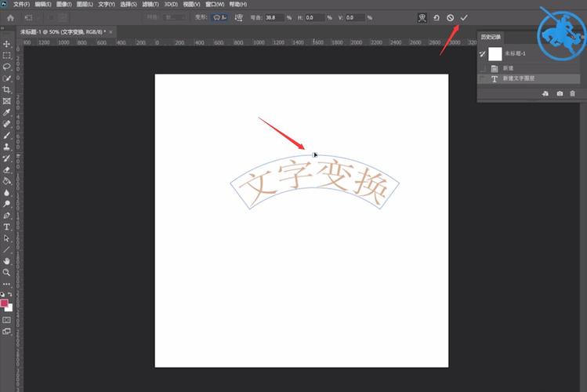Reset the warp with the undo arrow
Image resolution: width=587 pixels, height=392 pixels.
[x=437, y=17]
